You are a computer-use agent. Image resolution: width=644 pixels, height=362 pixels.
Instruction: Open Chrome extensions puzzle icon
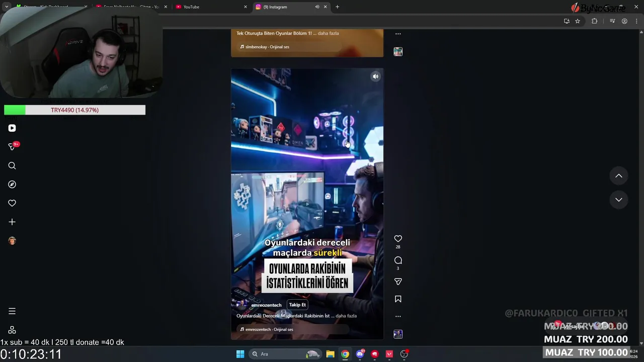[x=595, y=21]
